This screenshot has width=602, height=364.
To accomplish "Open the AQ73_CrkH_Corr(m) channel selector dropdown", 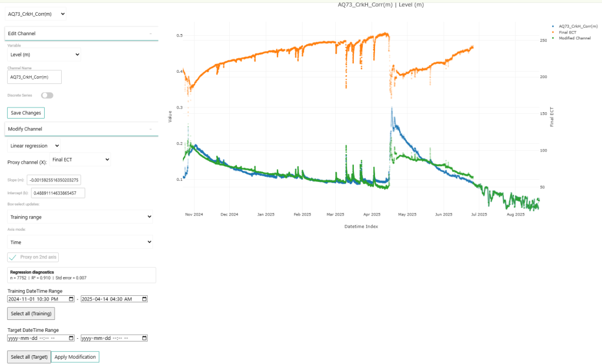I will [36, 13].
